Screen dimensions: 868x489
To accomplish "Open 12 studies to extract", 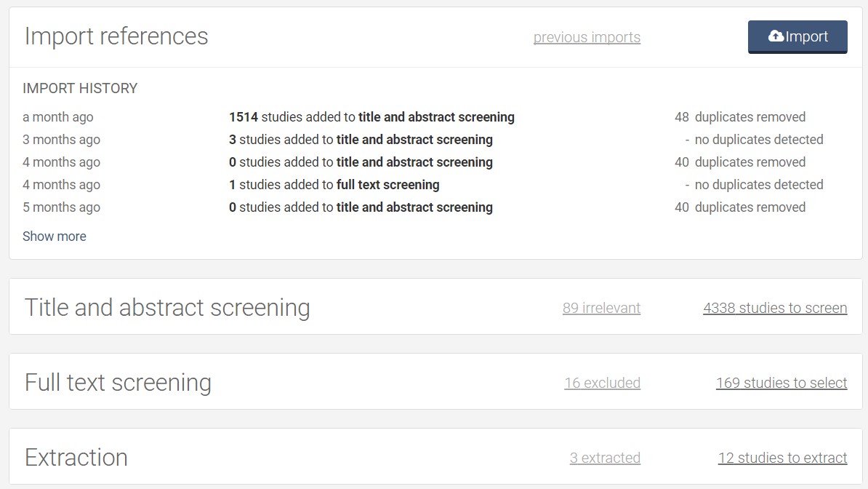I will tap(782, 458).
